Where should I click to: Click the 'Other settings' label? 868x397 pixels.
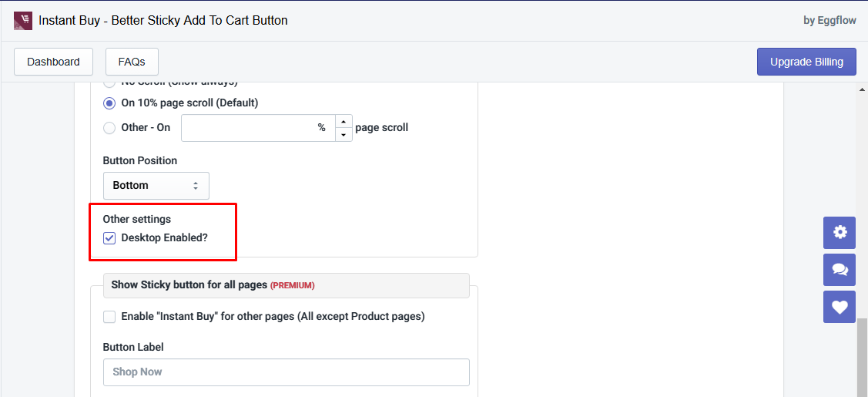tap(137, 219)
